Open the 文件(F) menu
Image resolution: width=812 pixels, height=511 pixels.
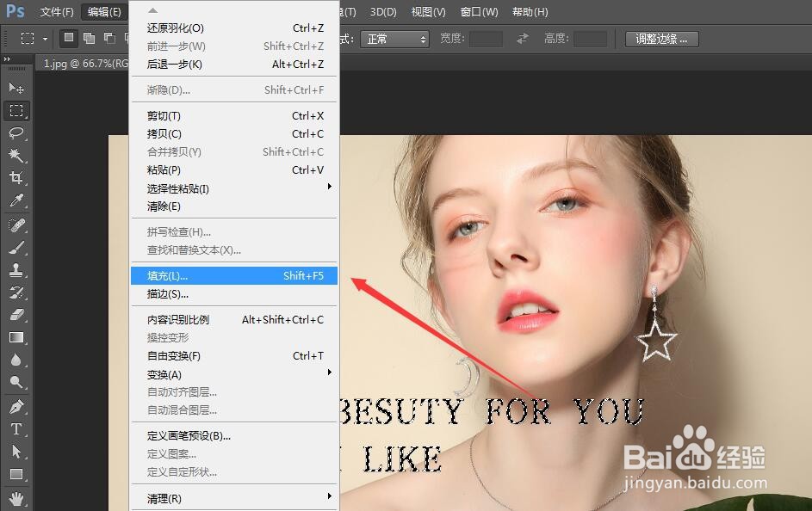pos(57,11)
